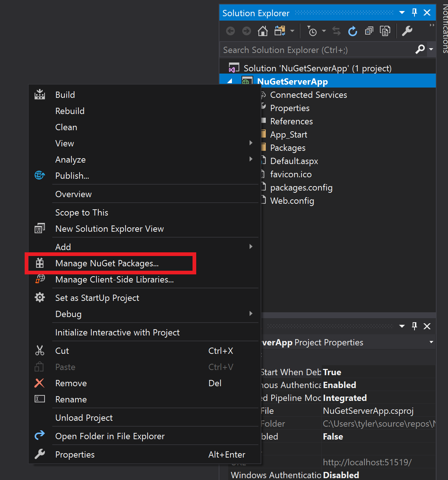This screenshot has width=448, height=480.
Task: Click the Build icon in context menu
Action: 40,95
